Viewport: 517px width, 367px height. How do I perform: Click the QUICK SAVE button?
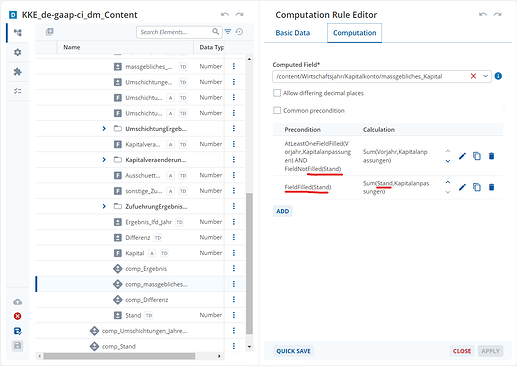tap(293, 351)
